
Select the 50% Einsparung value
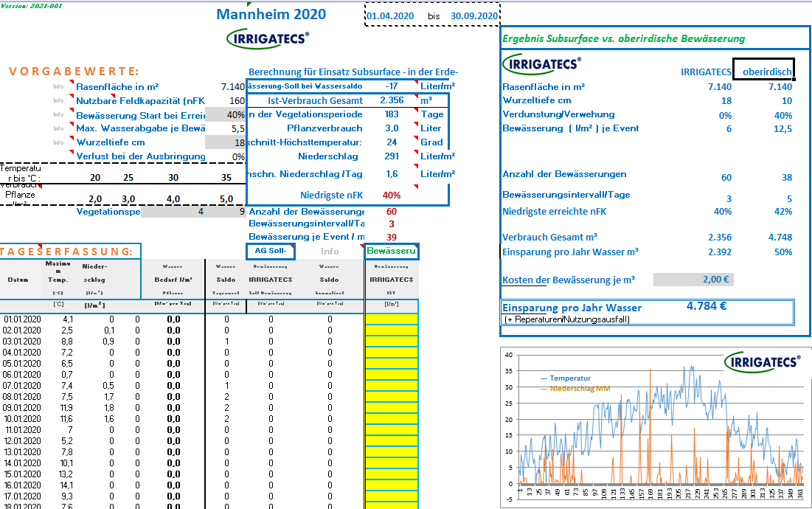pyautogui.click(x=783, y=252)
